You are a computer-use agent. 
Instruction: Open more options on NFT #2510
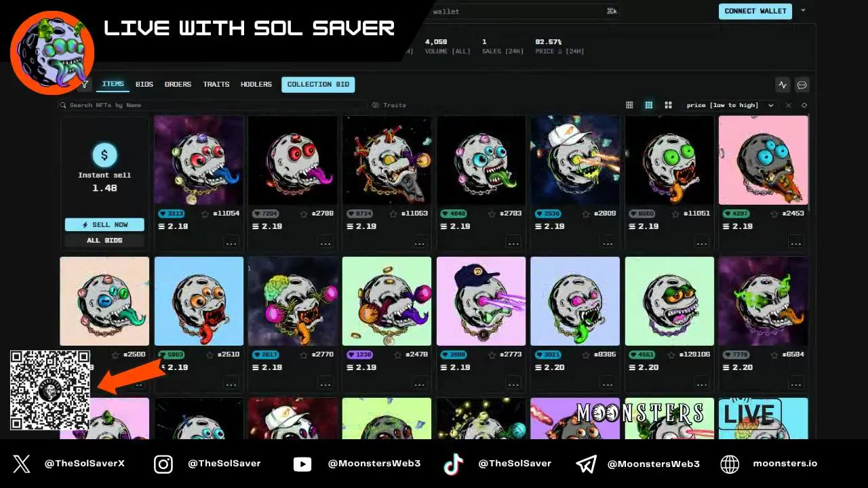tap(231, 384)
